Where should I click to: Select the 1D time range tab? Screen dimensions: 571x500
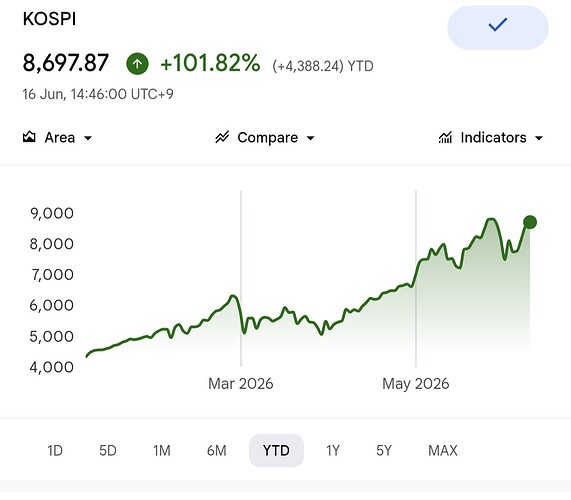coord(55,450)
